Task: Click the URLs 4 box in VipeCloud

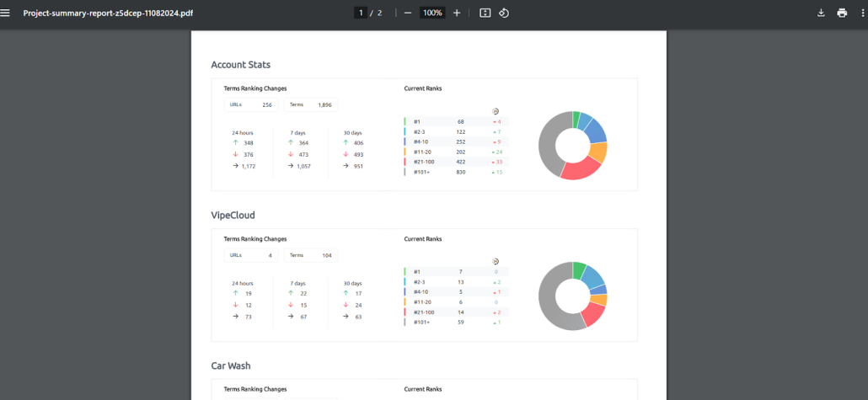Action: click(251, 255)
